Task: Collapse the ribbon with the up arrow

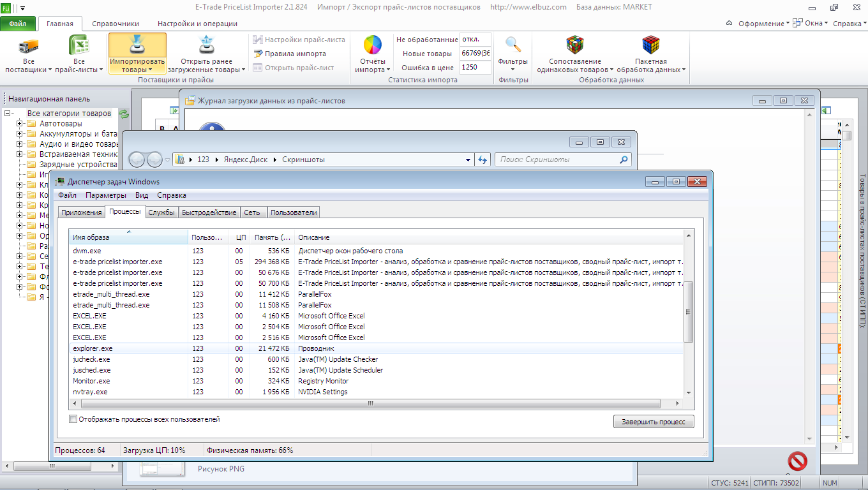Action: (729, 23)
